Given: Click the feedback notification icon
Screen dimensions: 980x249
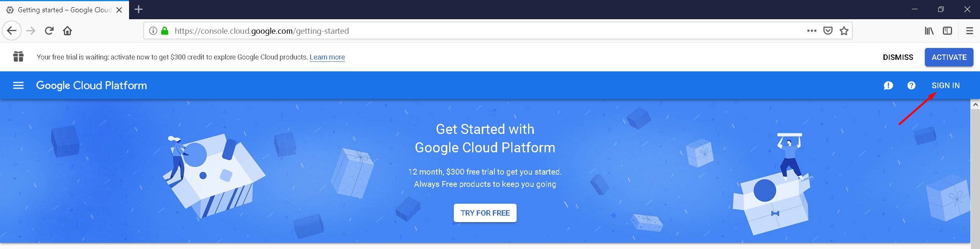Looking at the screenshot, I should point(888,86).
